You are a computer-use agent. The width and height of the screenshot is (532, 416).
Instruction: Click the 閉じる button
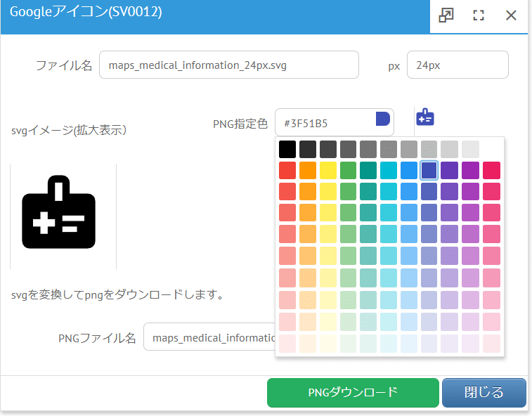tap(484, 393)
